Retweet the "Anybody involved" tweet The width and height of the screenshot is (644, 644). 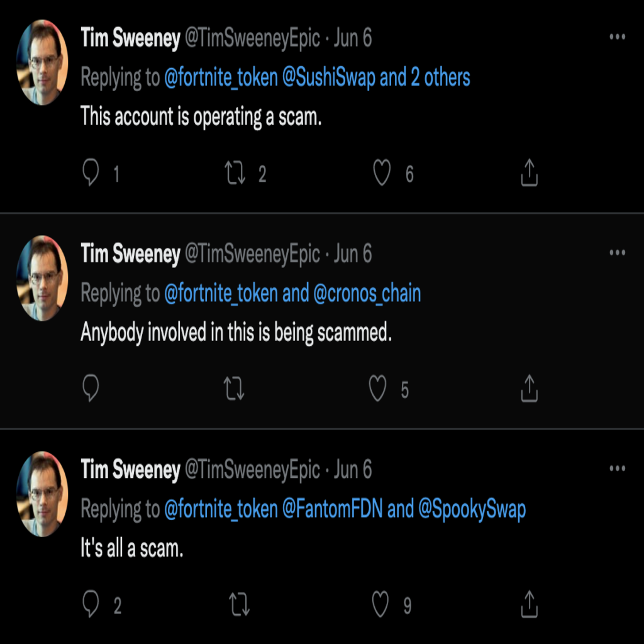(235, 389)
